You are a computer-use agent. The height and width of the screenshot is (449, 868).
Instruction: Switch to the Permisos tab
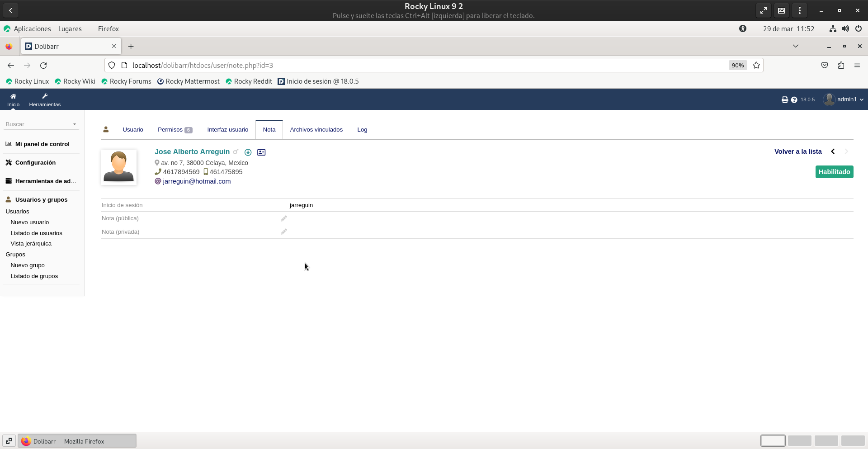175,130
